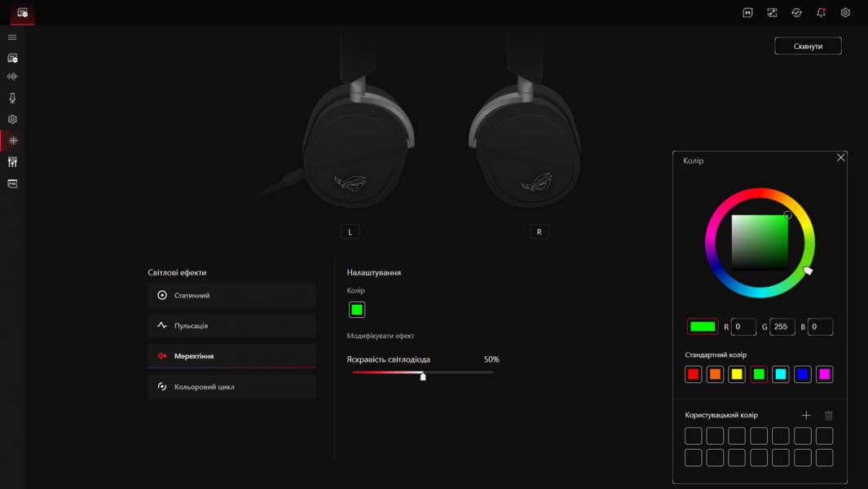
Task: Delete custom color with trash icon
Action: (829, 416)
